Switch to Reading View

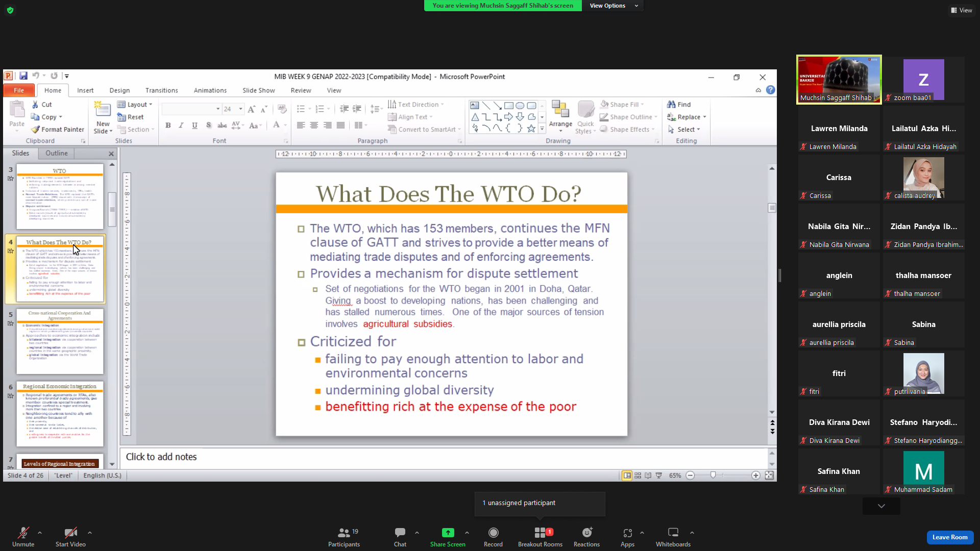coord(648,475)
